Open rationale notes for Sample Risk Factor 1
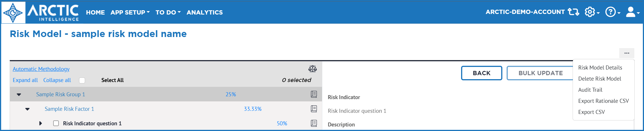644x131 pixels. [x=314, y=109]
